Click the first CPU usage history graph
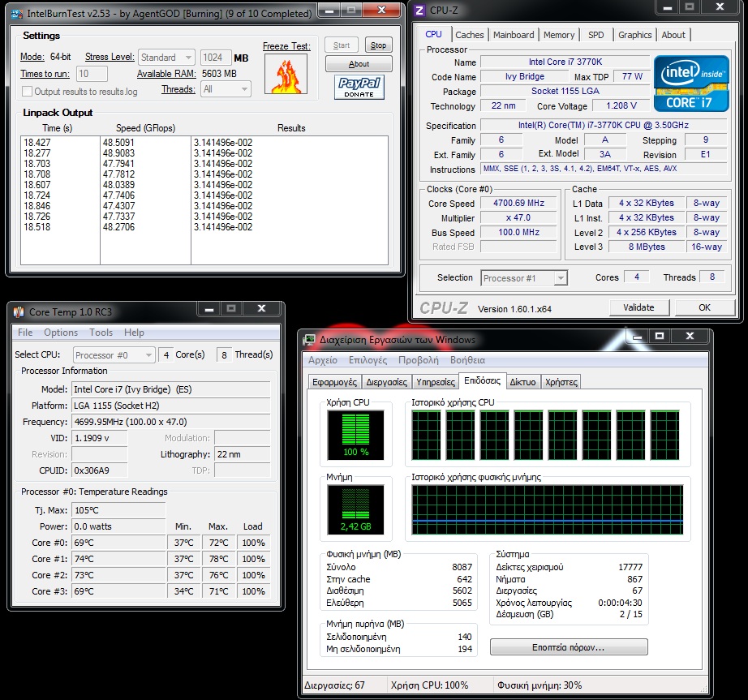The height and width of the screenshot is (700, 748). pos(426,435)
